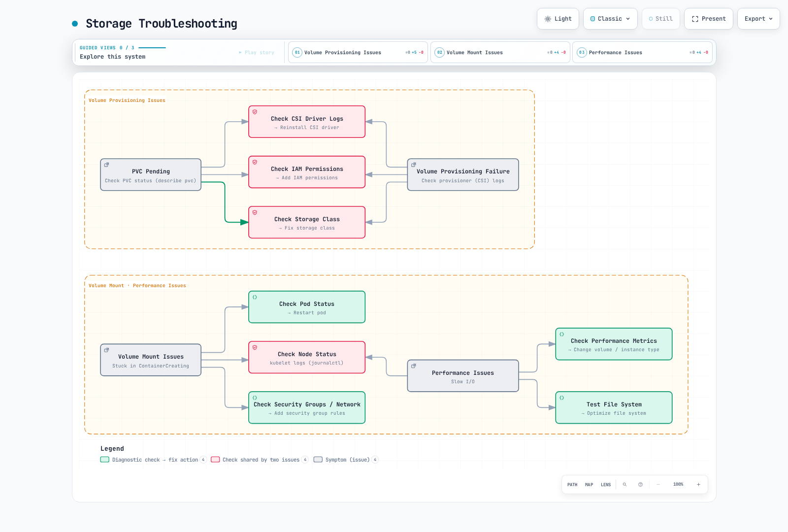Click the code icon in Check Security Groups node
This screenshot has height=532, width=788.
click(x=255, y=398)
